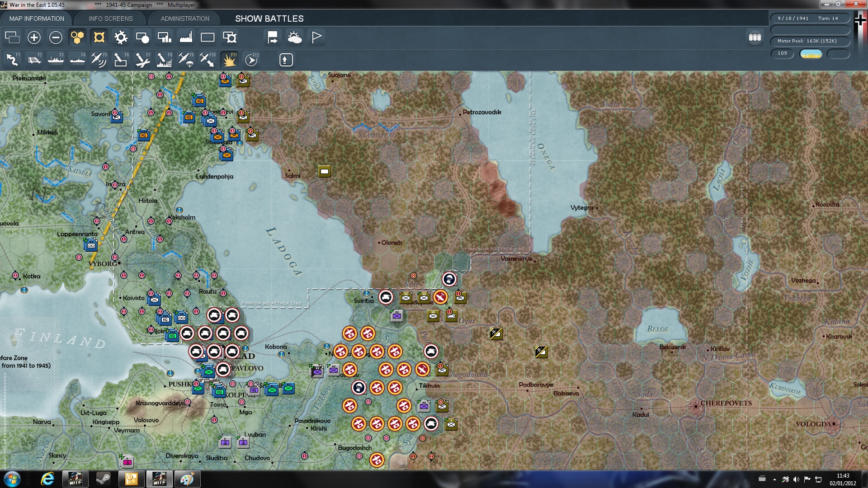Click the blank rectangle toolbar icon
Viewport: 868px width, 488px height.
208,37
